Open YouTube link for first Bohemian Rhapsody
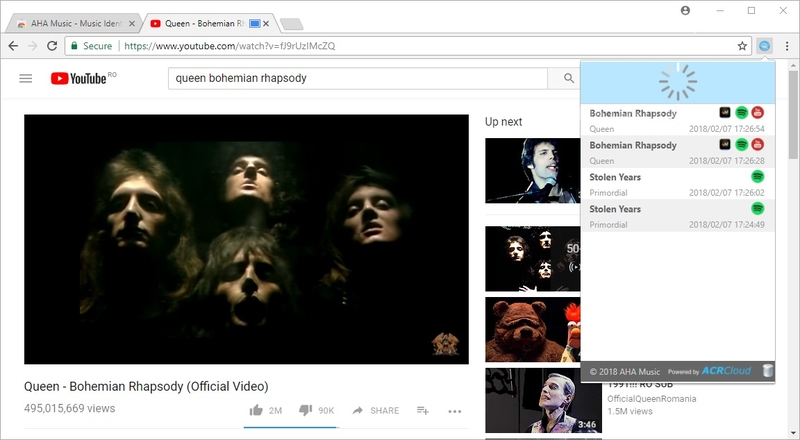This screenshot has height=440, width=800. (758, 112)
